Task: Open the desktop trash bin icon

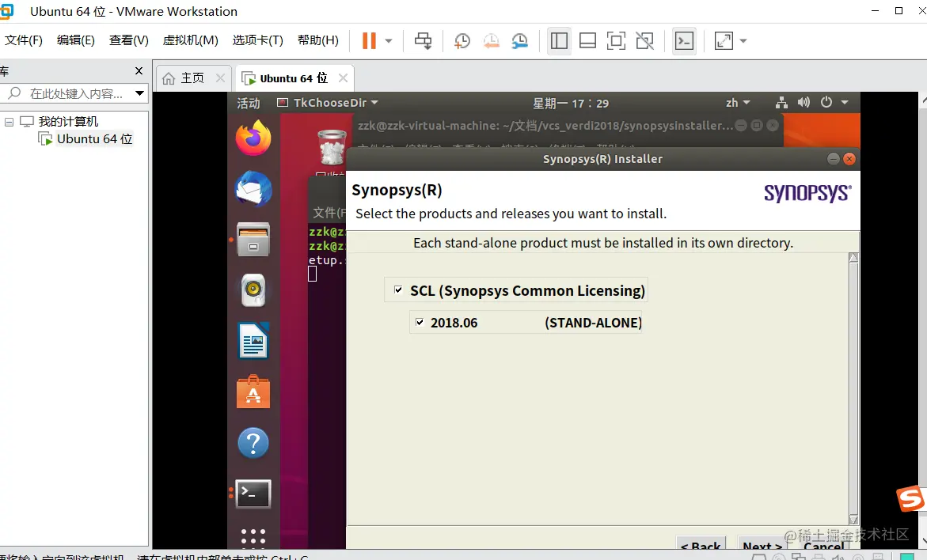Action: tap(332, 147)
